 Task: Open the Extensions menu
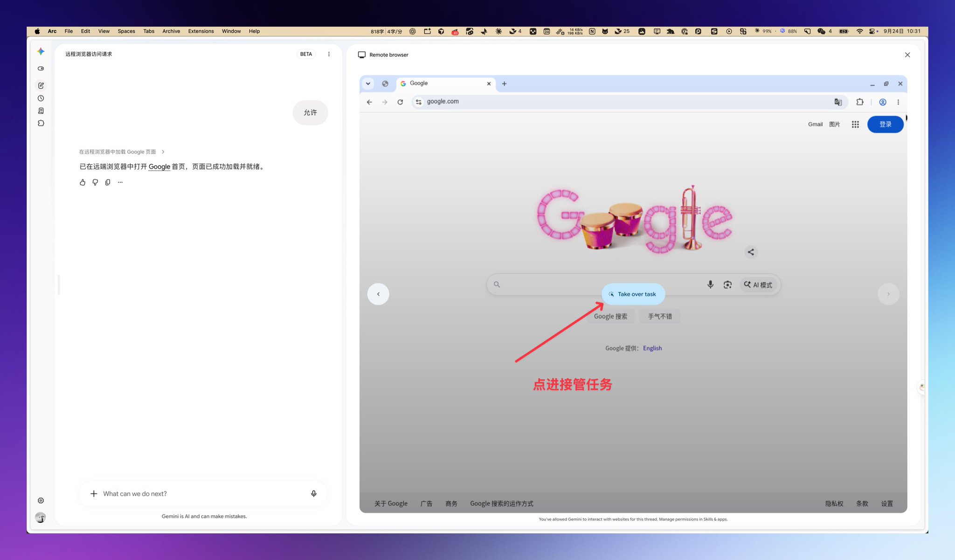[201, 31]
